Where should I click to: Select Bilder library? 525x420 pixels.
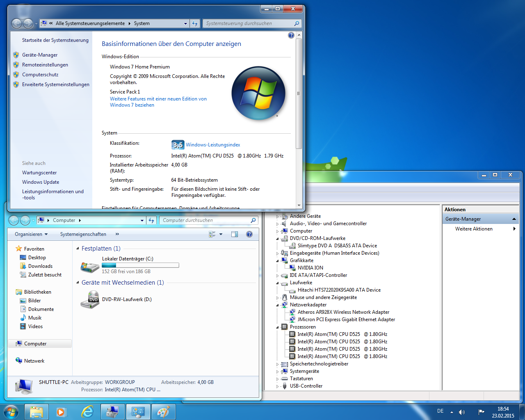[34, 301]
